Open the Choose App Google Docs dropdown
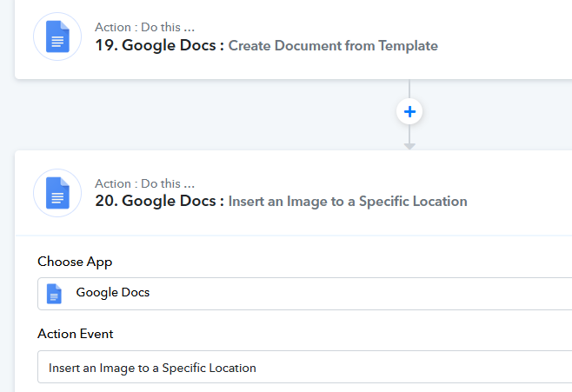 pyautogui.click(x=304, y=294)
